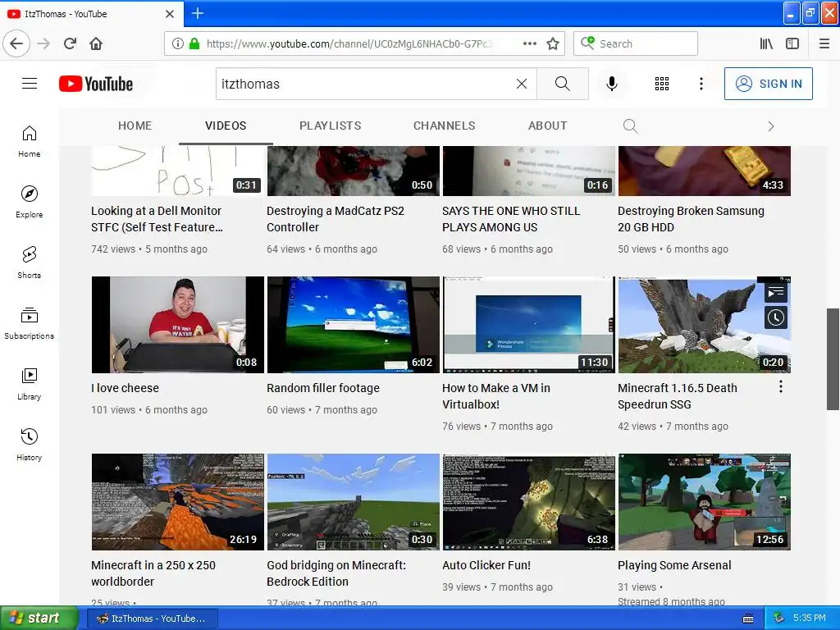Open Playing Some Arsenal video title
This screenshot has height=630, width=840.
tap(674, 565)
